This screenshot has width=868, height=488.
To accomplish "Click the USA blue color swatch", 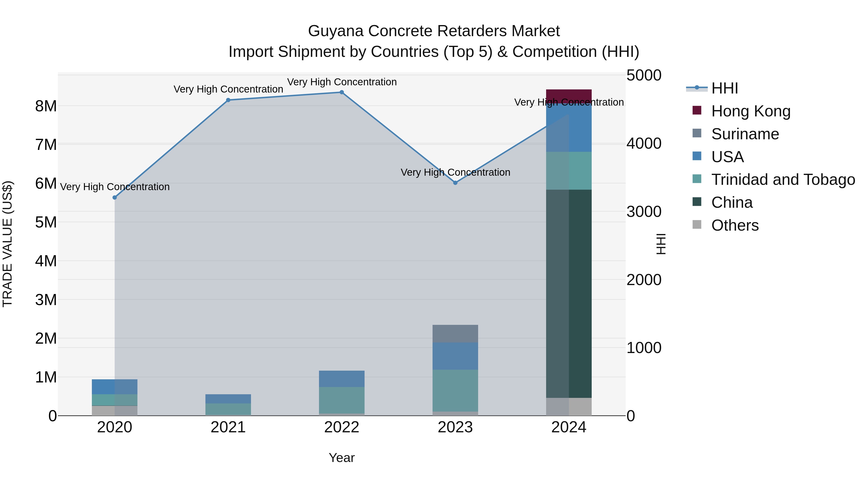I will 697,156.
